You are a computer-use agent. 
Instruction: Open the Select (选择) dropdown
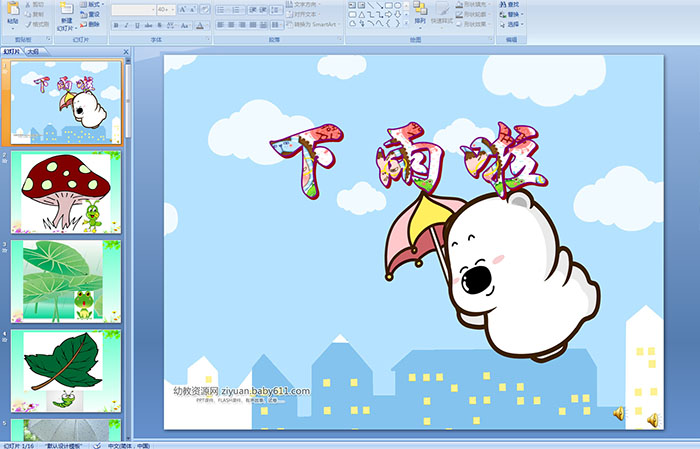coord(511,24)
